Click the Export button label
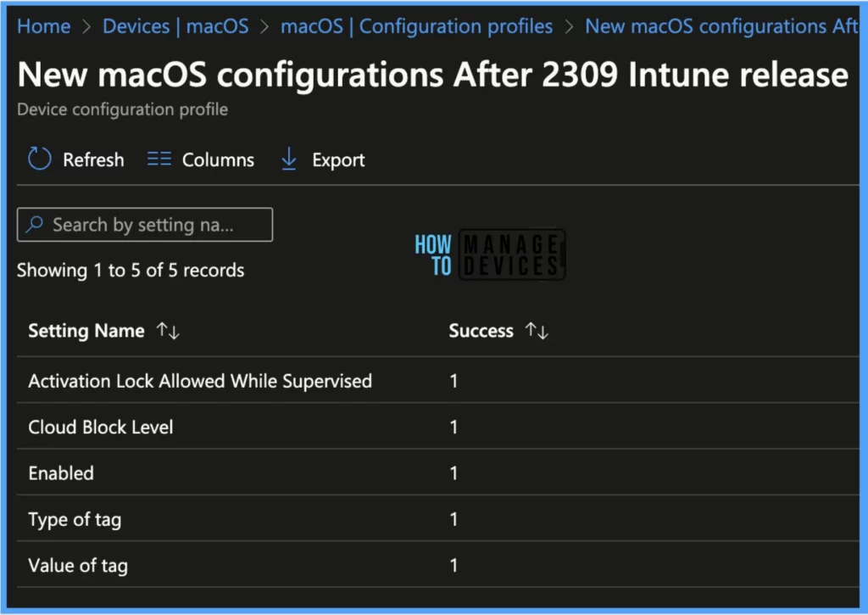Viewport: 868px width, 615px height. coord(338,159)
